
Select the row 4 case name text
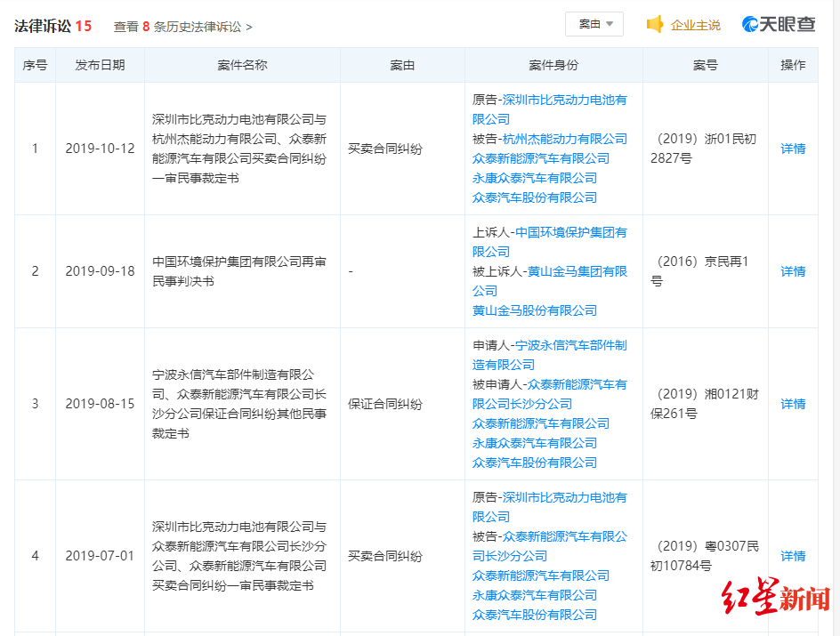coord(239,556)
